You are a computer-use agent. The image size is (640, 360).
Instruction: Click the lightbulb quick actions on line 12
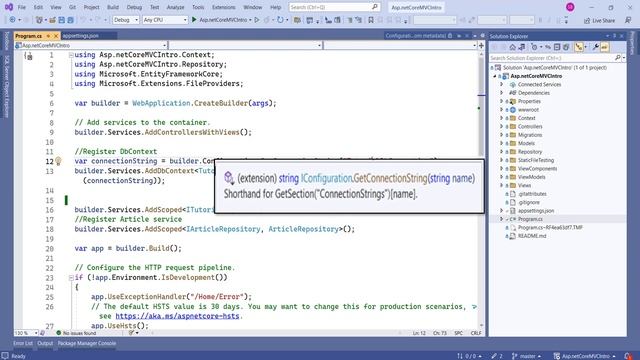58,161
